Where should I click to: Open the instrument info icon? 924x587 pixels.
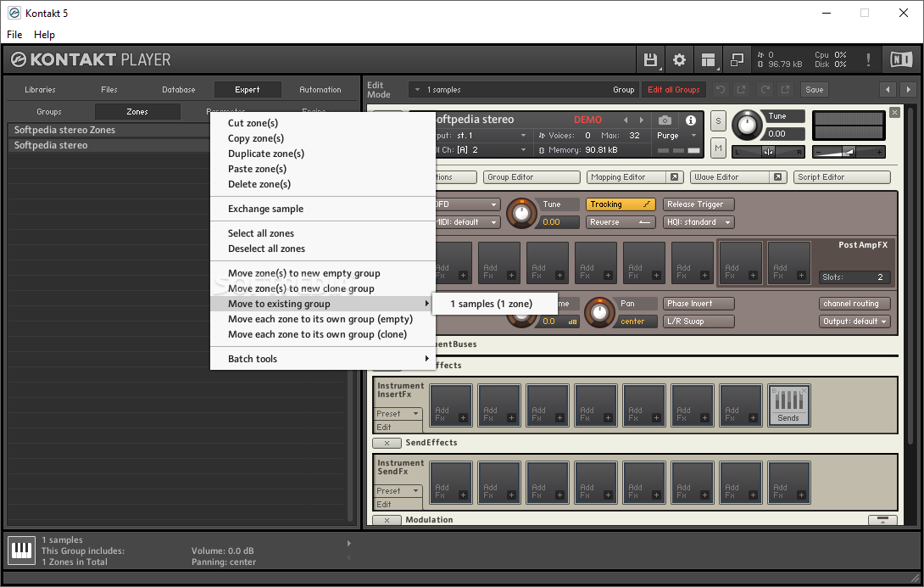691,120
